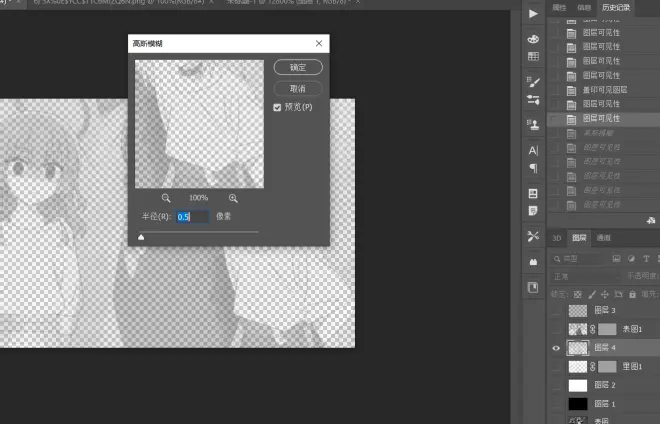The height and width of the screenshot is (424, 660).
Task: Uncheck the 预览(P) checkbox
Action: (277, 107)
